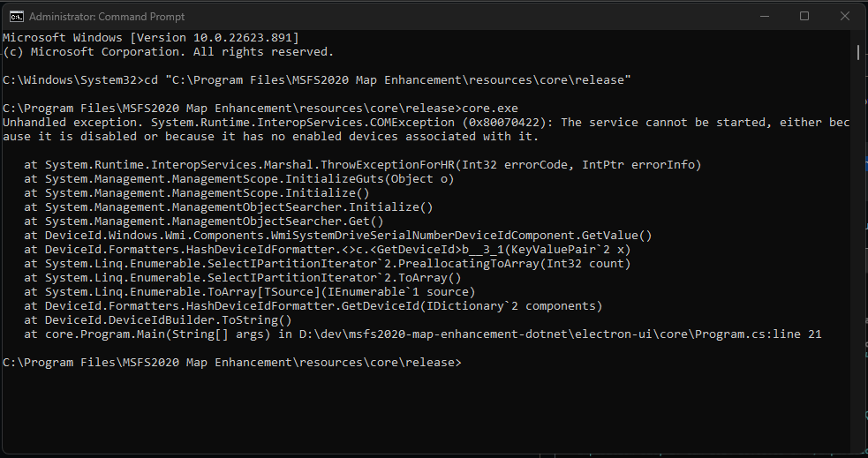
Task: Minimize the Command Prompt window
Action: 765,16
